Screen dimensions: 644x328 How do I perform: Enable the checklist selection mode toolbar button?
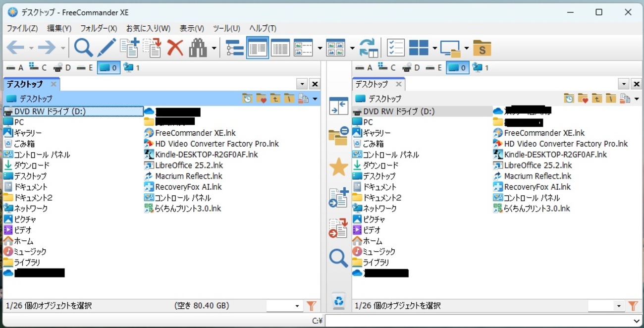[395, 48]
